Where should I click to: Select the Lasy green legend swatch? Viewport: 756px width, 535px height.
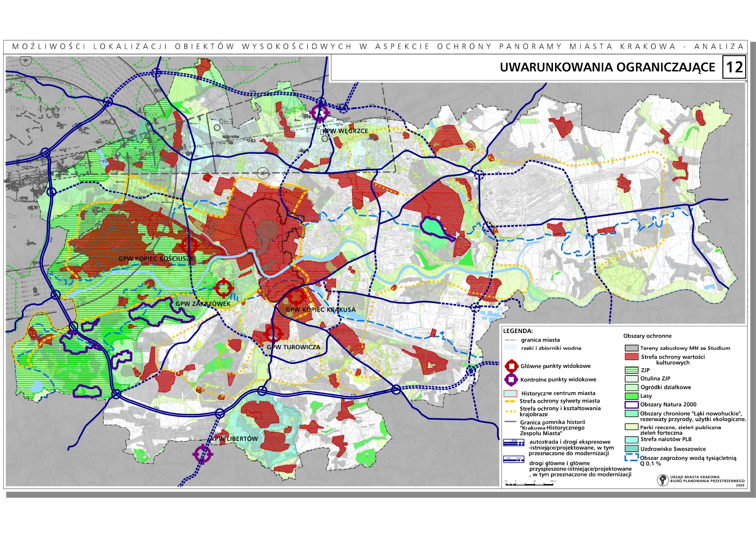click(631, 396)
